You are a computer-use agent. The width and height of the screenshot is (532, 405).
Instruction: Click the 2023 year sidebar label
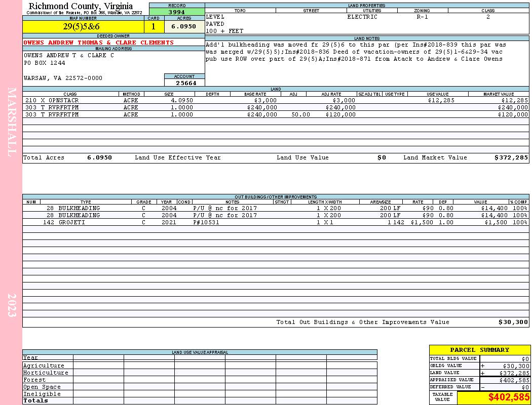[x=12, y=305]
